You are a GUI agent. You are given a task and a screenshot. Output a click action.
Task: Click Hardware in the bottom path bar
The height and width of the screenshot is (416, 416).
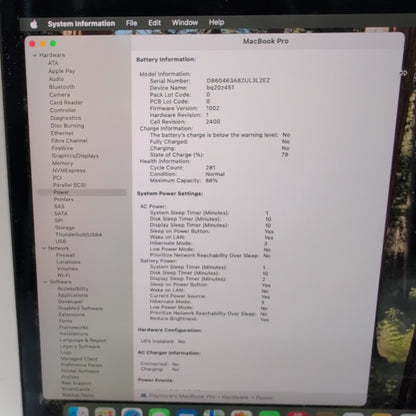(x=235, y=397)
